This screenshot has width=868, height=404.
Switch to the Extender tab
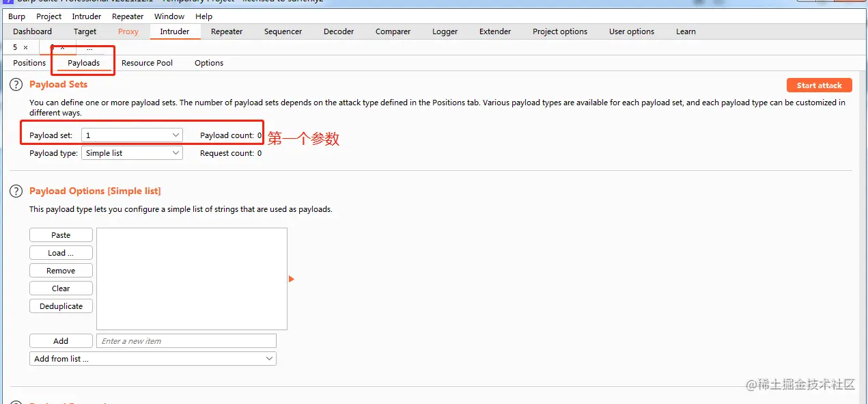click(495, 31)
